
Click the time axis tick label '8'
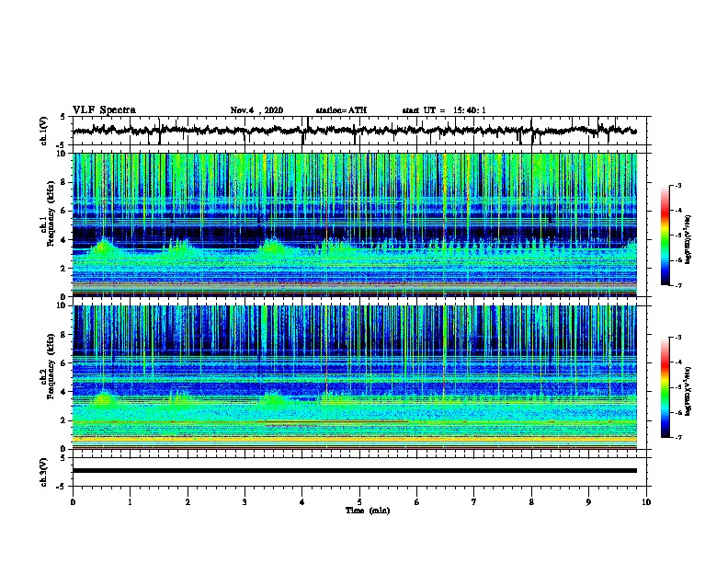(531, 502)
